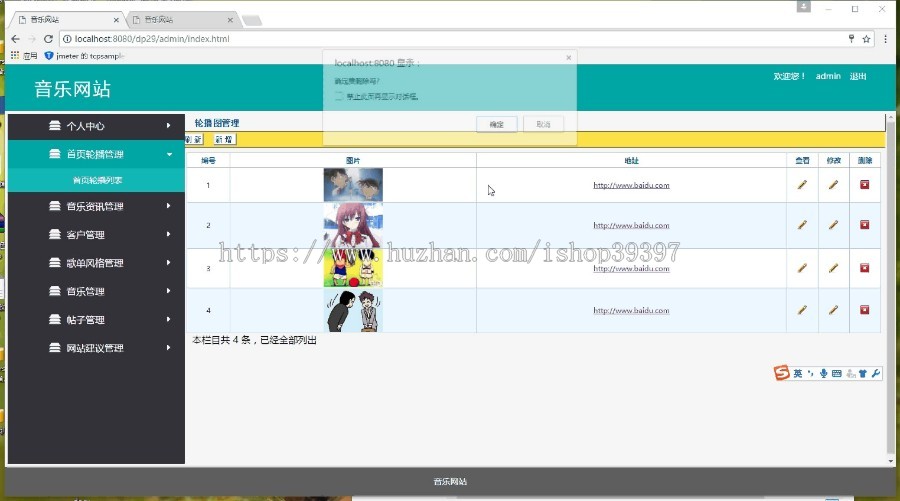Close the localhost alert with the X
Image resolution: width=900 pixels, height=501 pixels.
[568, 57]
